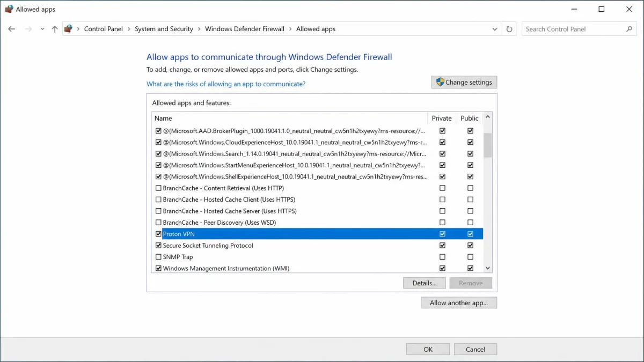
Task: Open the risks of allowing an app link
Action: pos(226,84)
